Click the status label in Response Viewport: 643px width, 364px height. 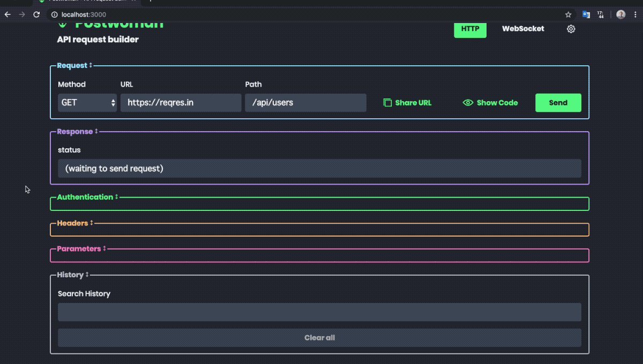point(69,150)
